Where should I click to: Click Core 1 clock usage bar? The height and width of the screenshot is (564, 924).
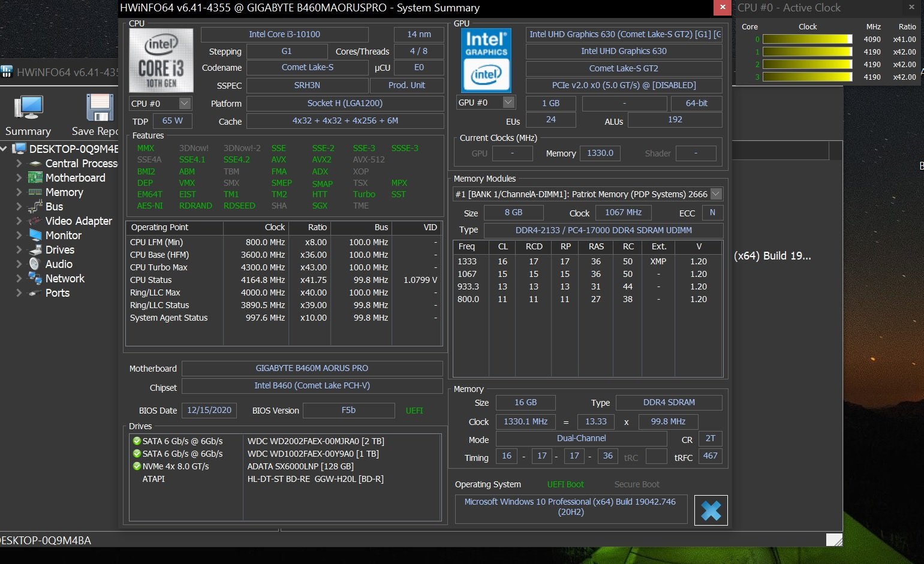pos(807,52)
